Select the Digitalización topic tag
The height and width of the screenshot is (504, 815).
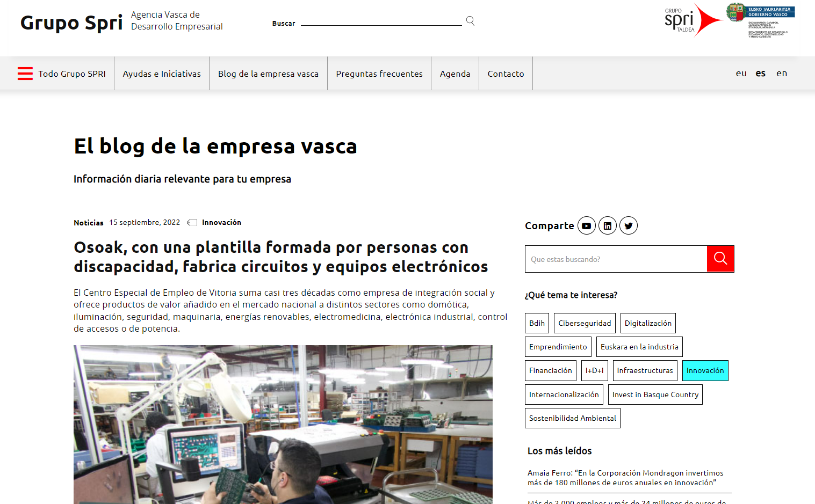(x=648, y=323)
